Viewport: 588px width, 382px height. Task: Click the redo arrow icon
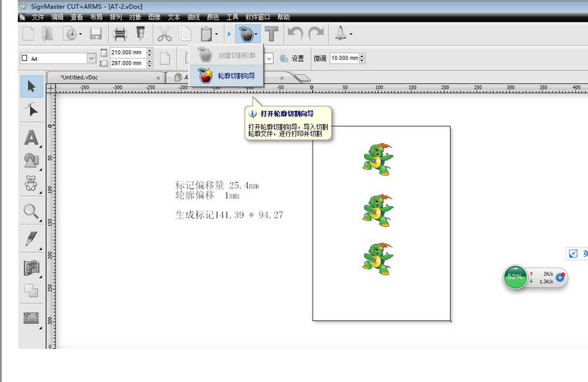point(315,34)
